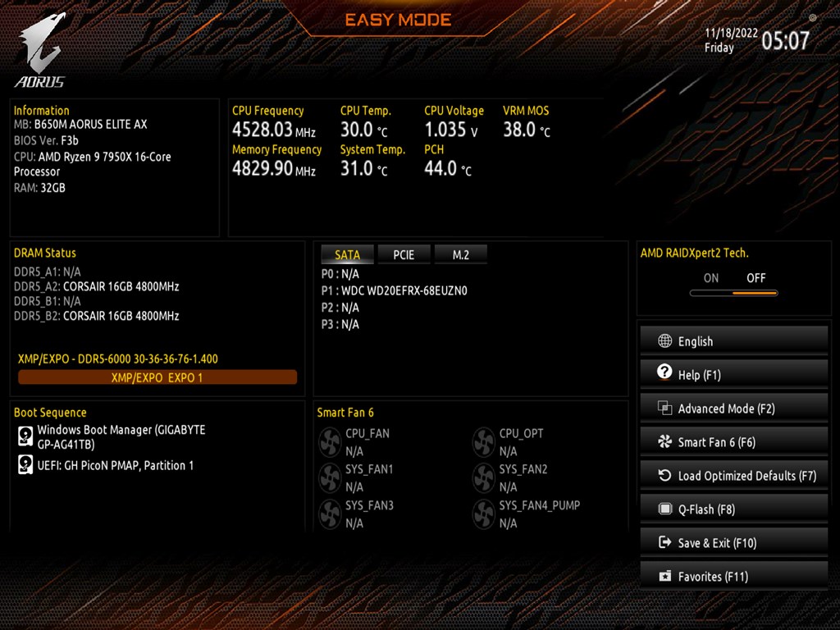Viewport: 840px width, 630px height.
Task: Click the CPU Temp. 30.0 °C reading
Action: (363, 130)
